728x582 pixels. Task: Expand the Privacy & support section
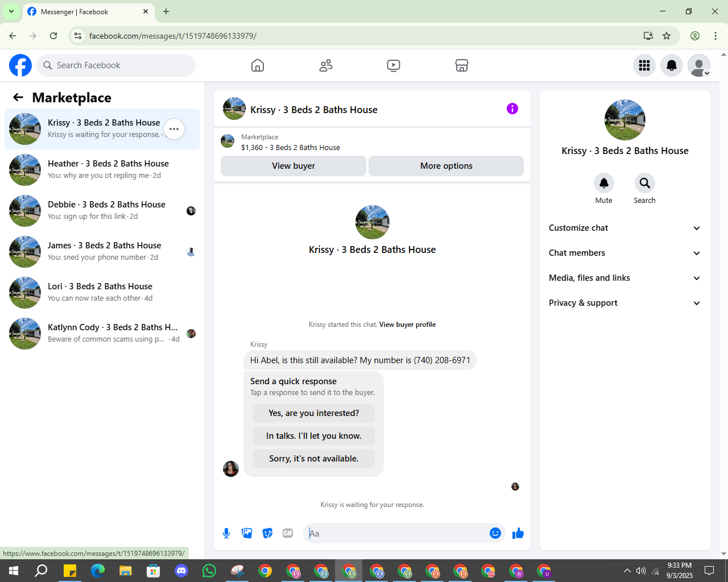[x=625, y=303]
